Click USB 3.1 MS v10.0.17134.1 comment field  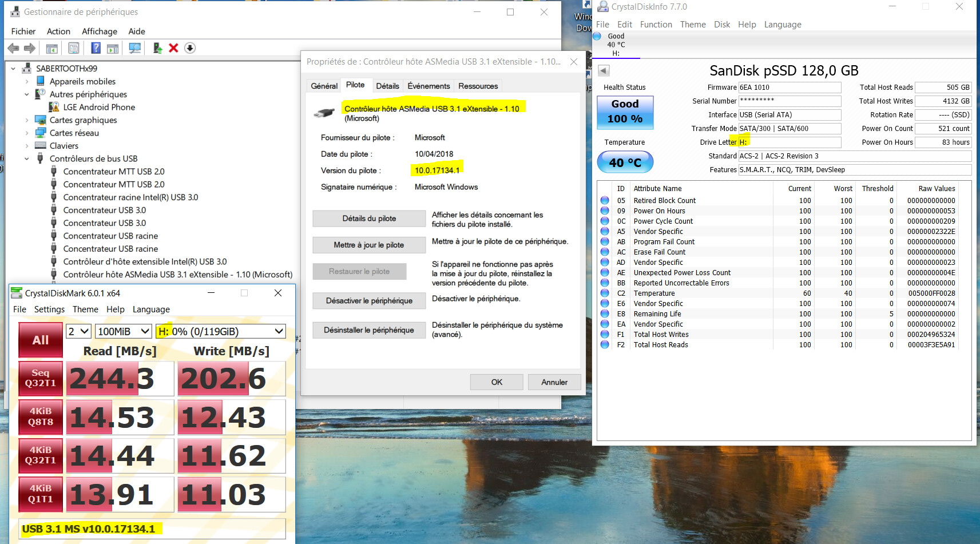152,529
